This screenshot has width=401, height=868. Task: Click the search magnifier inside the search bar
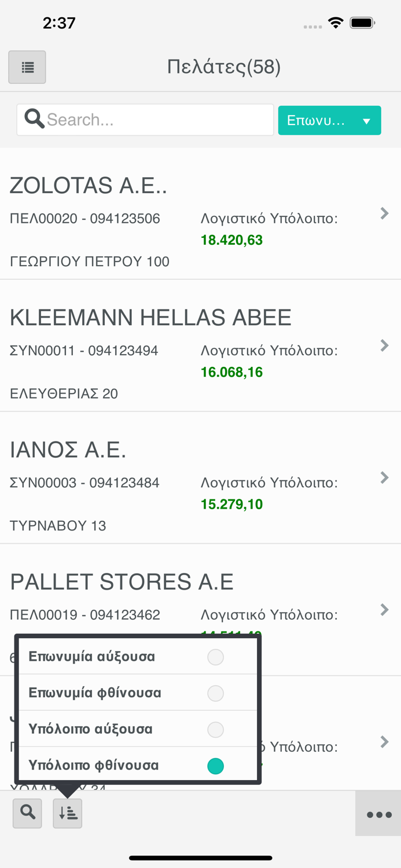(x=34, y=119)
